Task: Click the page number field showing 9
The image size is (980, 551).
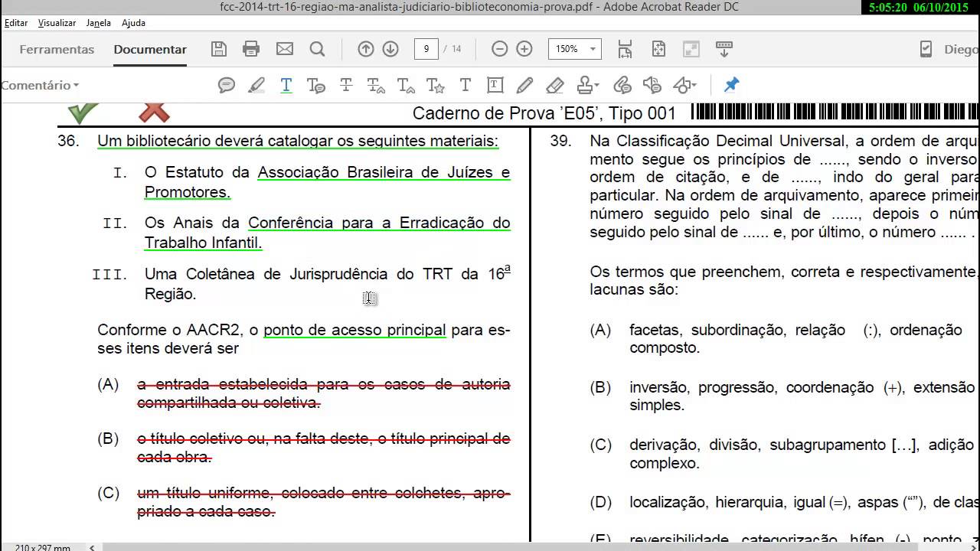Action: coord(426,49)
